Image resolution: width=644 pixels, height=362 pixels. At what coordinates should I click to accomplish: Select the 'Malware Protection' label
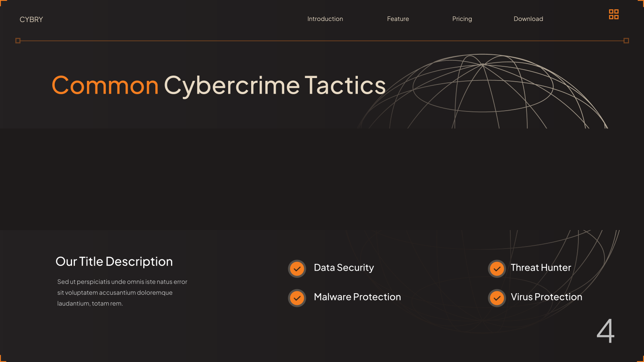pyautogui.click(x=357, y=297)
